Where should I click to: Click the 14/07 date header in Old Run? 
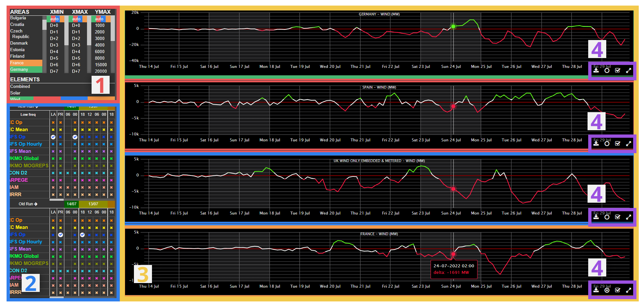click(72, 204)
